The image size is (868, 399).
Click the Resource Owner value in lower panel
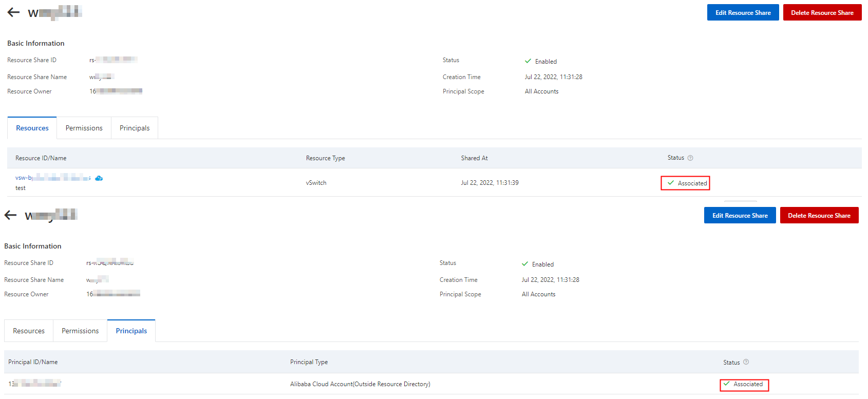pos(113,294)
